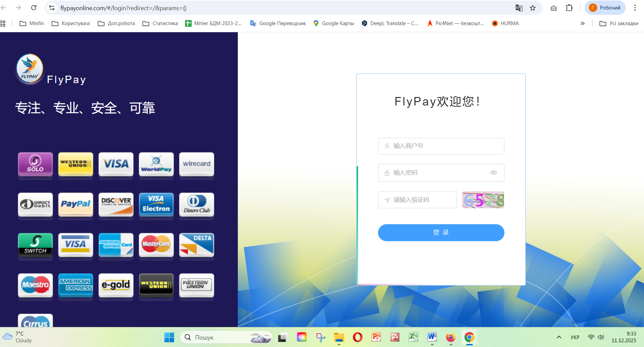Open the site information icon in address bar
Screen dimensions: 644x347
pos(52,8)
